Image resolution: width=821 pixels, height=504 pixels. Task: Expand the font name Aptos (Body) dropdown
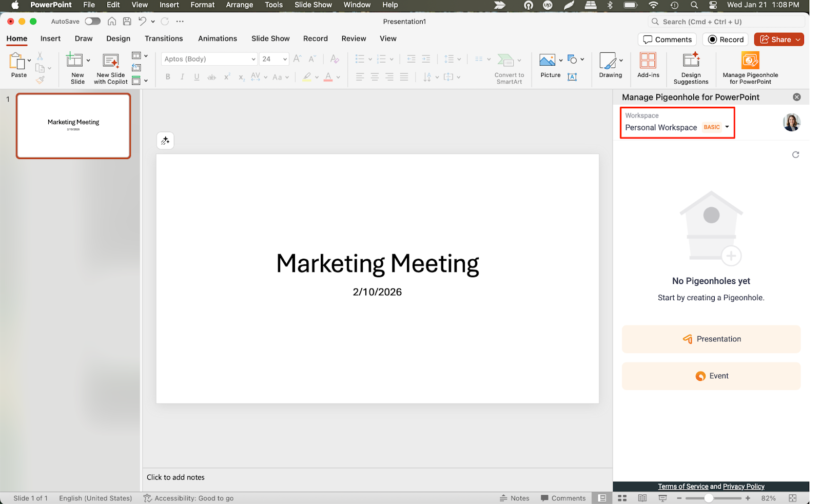coord(253,59)
